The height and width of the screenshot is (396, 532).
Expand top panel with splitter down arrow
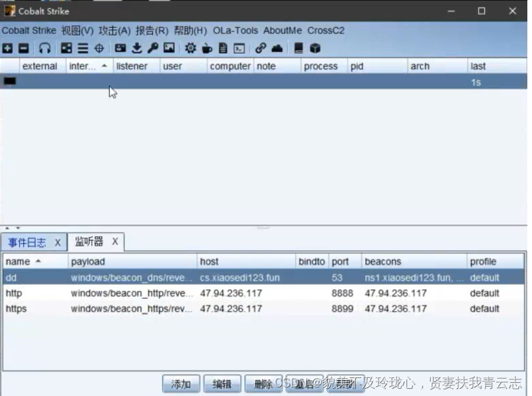pos(18,228)
